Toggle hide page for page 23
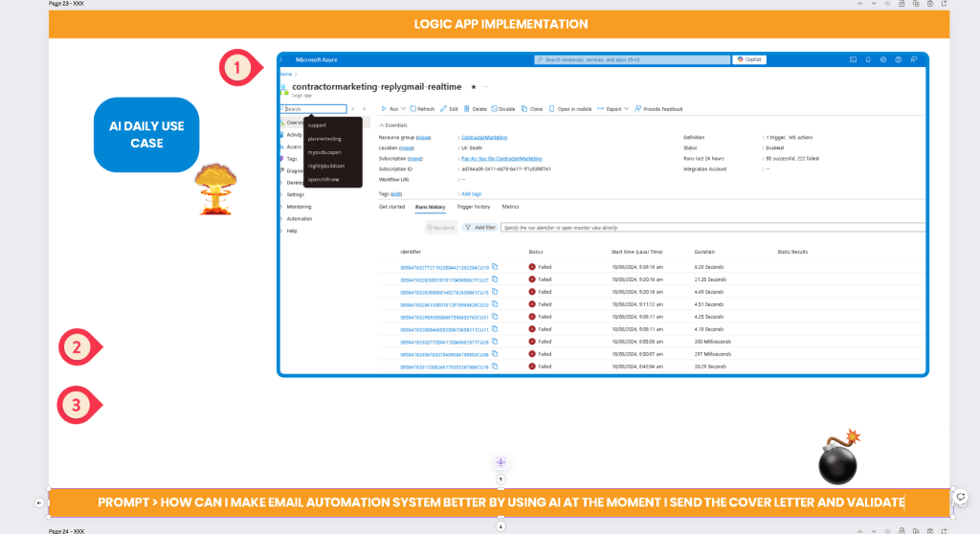980x534 pixels. pyautogui.click(x=887, y=4)
